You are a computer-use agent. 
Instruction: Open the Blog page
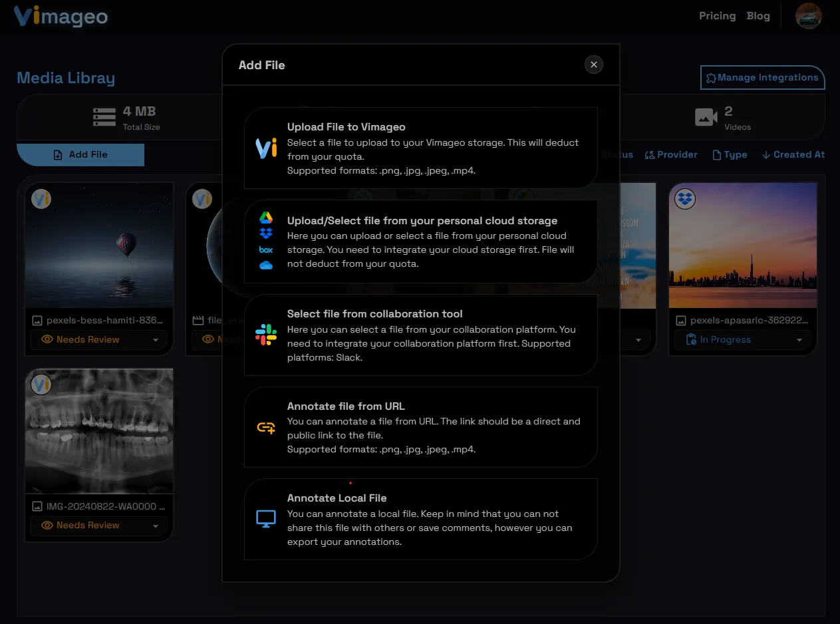point(758,16)
